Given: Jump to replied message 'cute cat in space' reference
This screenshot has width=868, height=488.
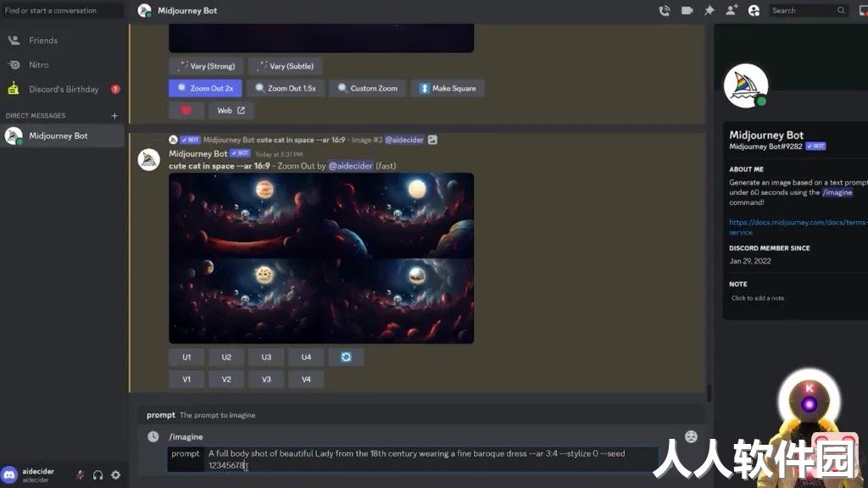Looking at the screenshot, I should (301, 140).
